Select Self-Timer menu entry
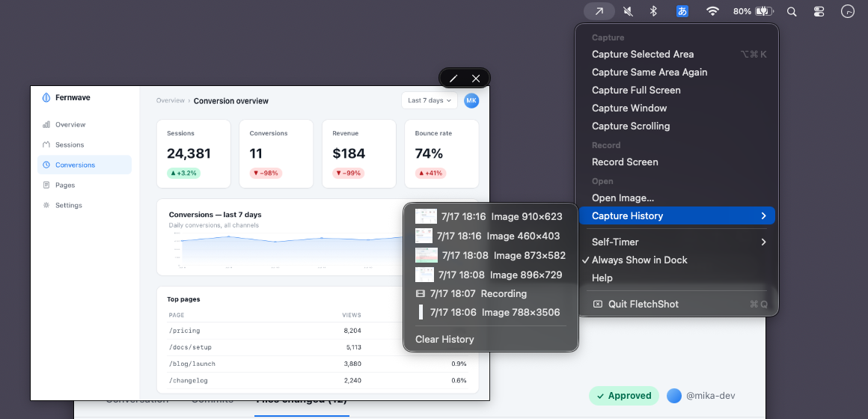Viewport: 868px width, 419px height. [677, 242]
